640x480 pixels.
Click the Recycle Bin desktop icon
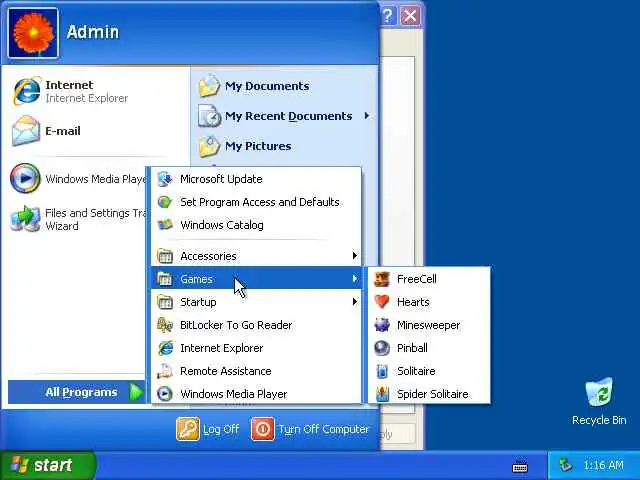599,392
